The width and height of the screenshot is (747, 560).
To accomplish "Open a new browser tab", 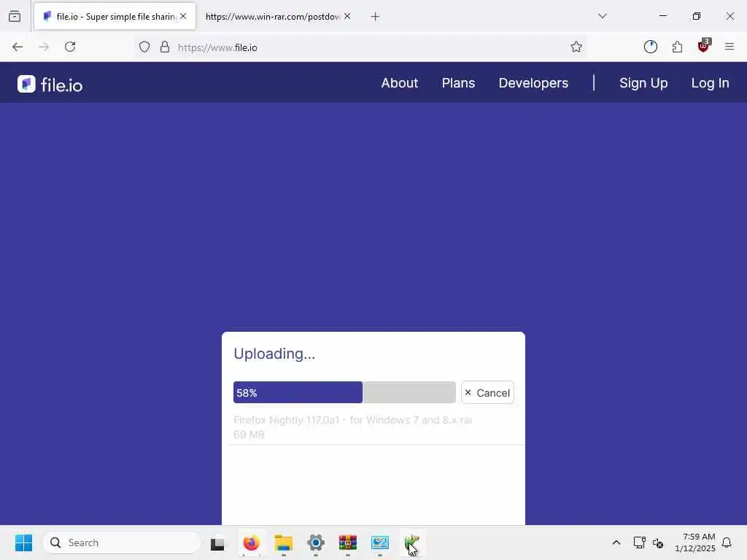I will (x=375, y=17).
